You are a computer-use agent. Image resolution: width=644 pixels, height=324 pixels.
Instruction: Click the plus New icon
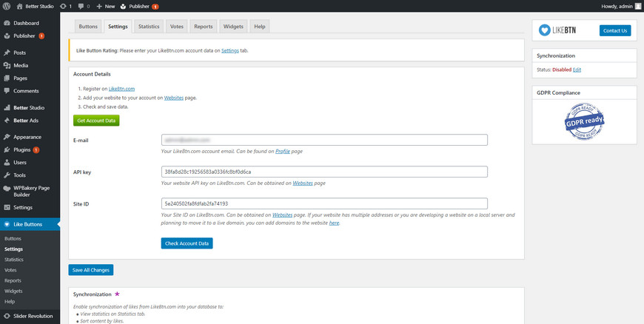[99, 6]
